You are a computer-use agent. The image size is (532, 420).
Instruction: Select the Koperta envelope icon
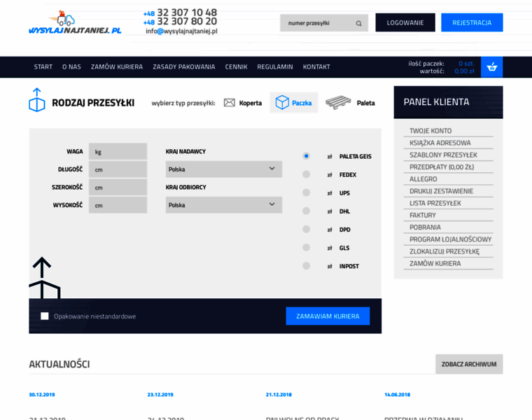pos(230,102)
